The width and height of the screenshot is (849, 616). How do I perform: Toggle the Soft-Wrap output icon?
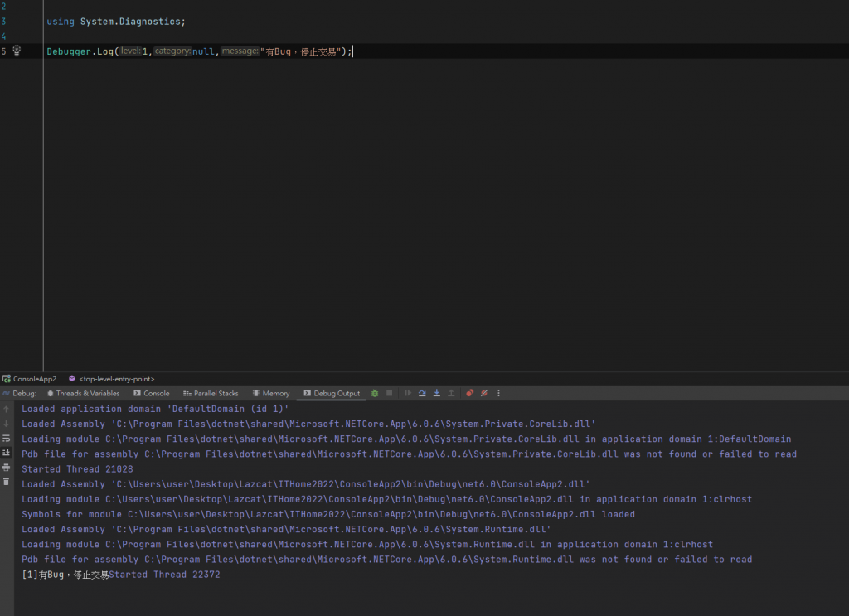click(6, 439)
